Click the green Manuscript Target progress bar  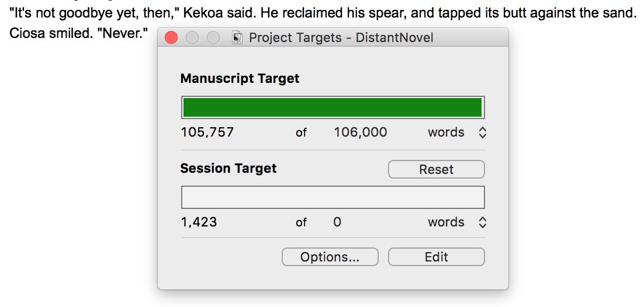(333, 107)
